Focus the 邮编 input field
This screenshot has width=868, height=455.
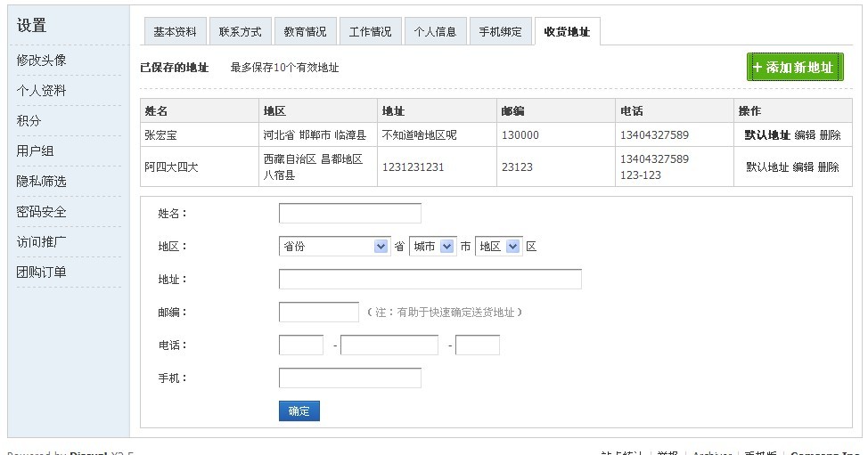(319, 312)
